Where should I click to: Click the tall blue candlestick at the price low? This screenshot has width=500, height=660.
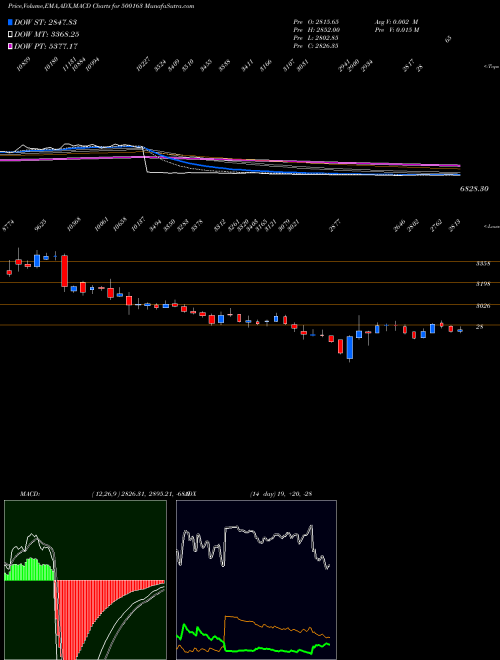coord(349,348)
